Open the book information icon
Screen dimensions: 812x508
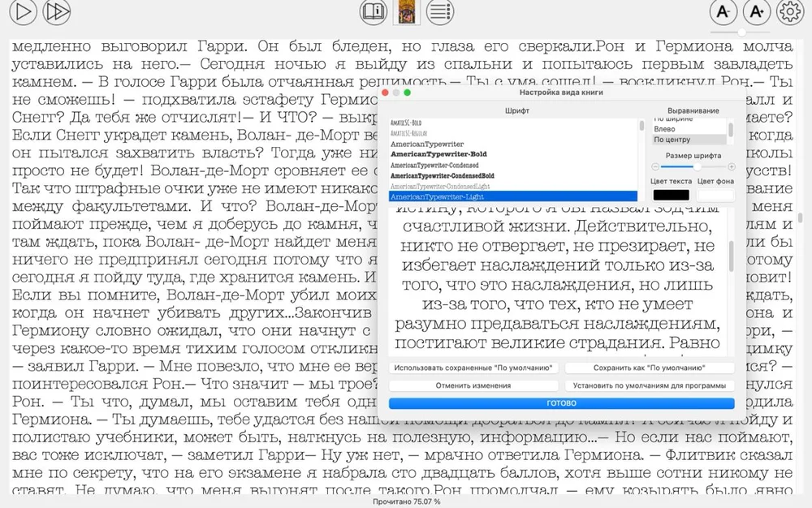(x=373, y=12)
